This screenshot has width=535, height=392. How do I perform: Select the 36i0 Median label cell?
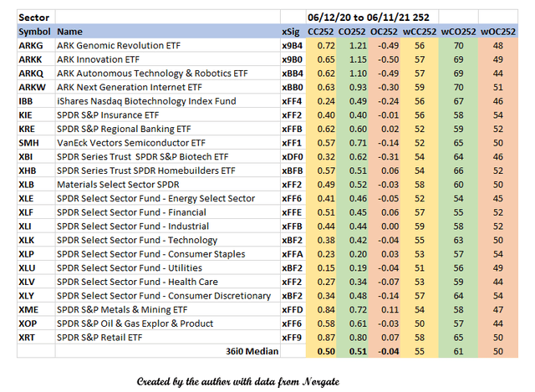pos(167,351)
